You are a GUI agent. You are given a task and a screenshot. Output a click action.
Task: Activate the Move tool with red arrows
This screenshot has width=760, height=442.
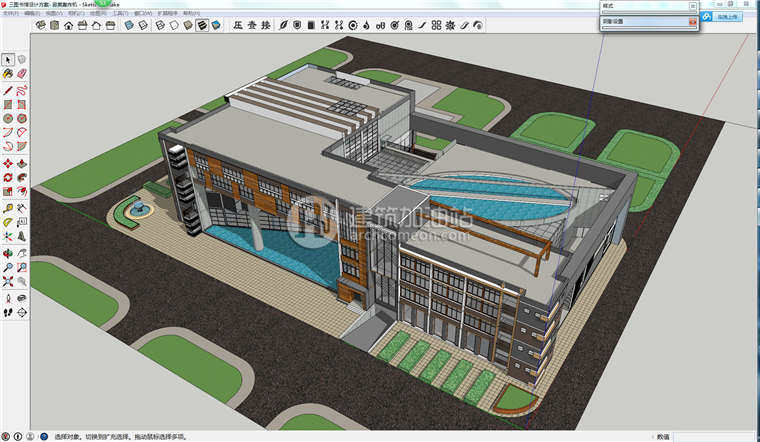(x=8, y=164)
